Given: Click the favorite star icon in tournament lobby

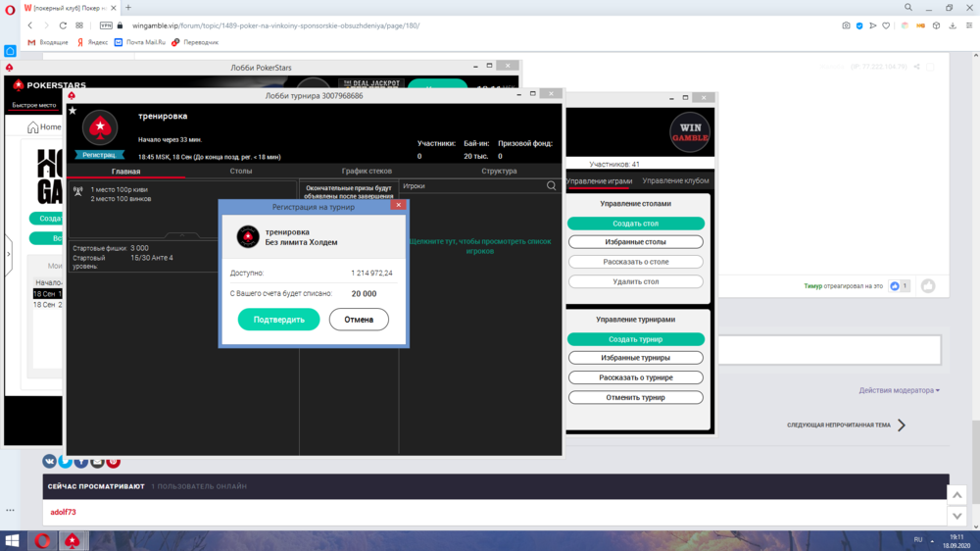Looking at the screenshot, I should tap(73, 111).
